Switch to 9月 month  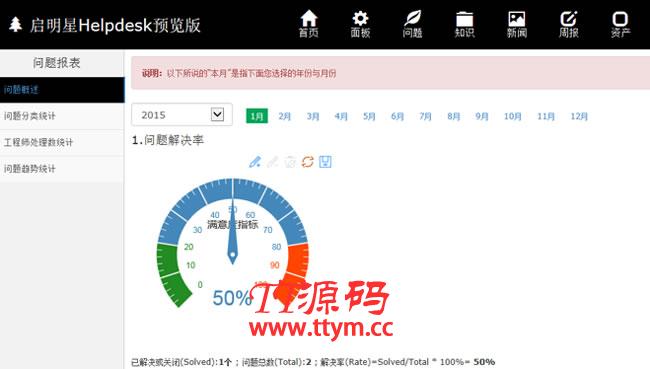coord(482,116)
